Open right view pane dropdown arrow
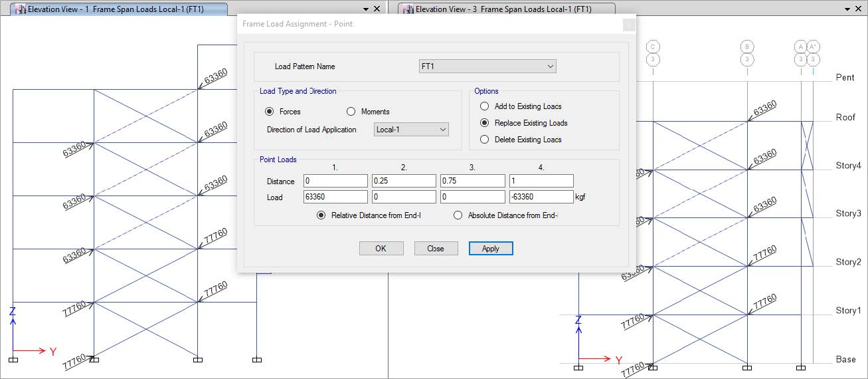The height and width of the screenshot is (379, 868). click(x=847, y=9)
